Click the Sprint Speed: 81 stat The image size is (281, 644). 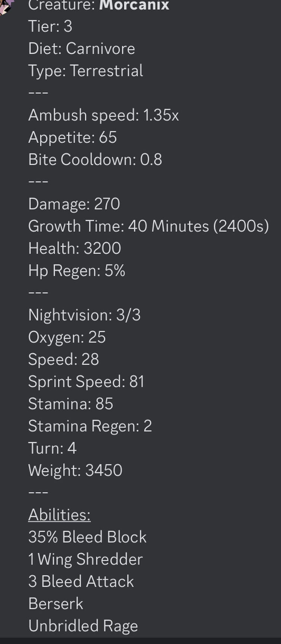[x=86, y=381]
